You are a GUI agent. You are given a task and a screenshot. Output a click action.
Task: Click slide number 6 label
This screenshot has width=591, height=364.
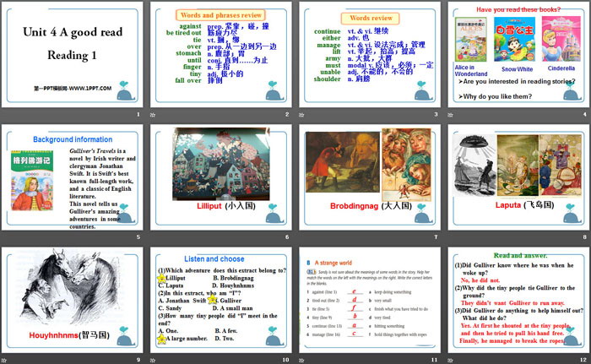pos(287,236)
